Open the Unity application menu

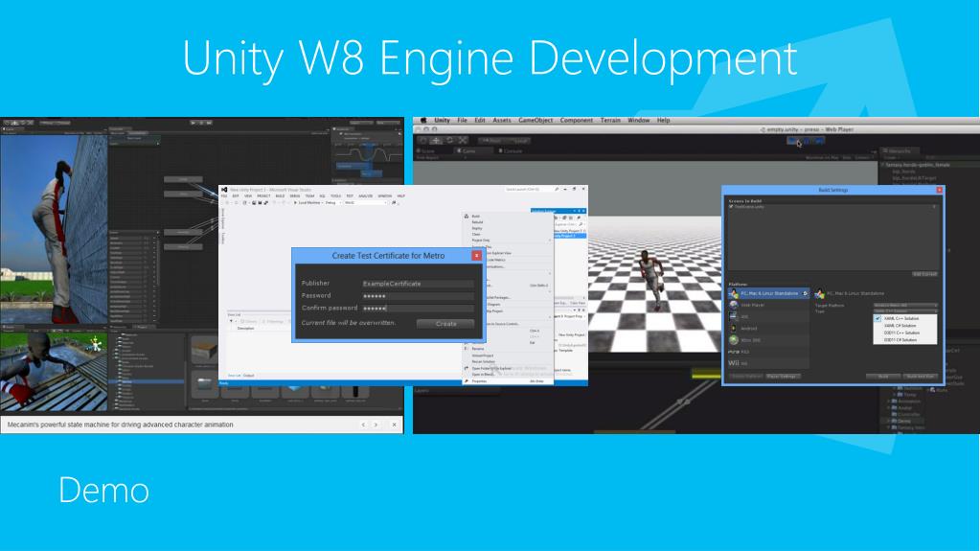coord(442,120)
